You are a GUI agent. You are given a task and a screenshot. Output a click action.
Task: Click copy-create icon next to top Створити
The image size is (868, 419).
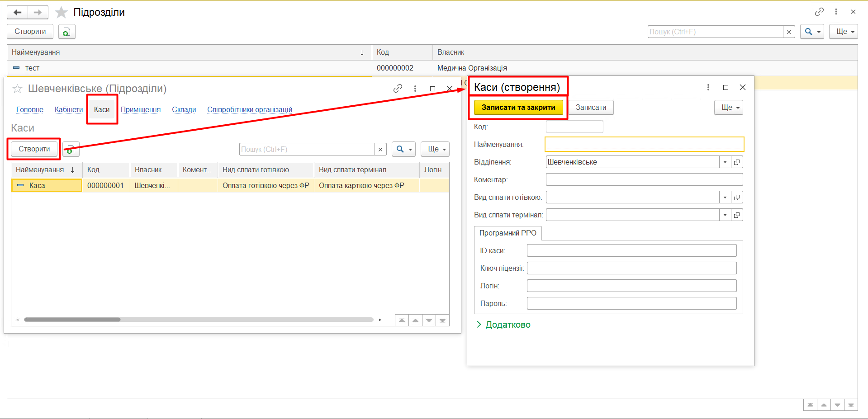click(66, 32)
